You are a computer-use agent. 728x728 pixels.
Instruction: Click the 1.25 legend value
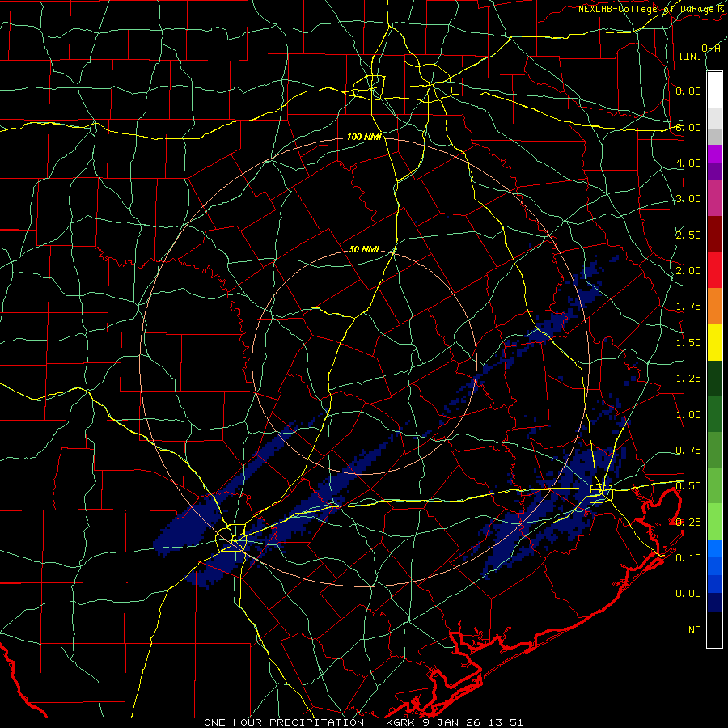pos(688,379)
